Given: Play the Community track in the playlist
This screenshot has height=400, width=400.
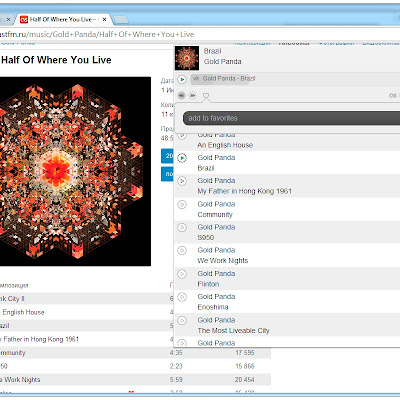Looking at the screenshot, I should pyautogui.click(x=182, y=204).
